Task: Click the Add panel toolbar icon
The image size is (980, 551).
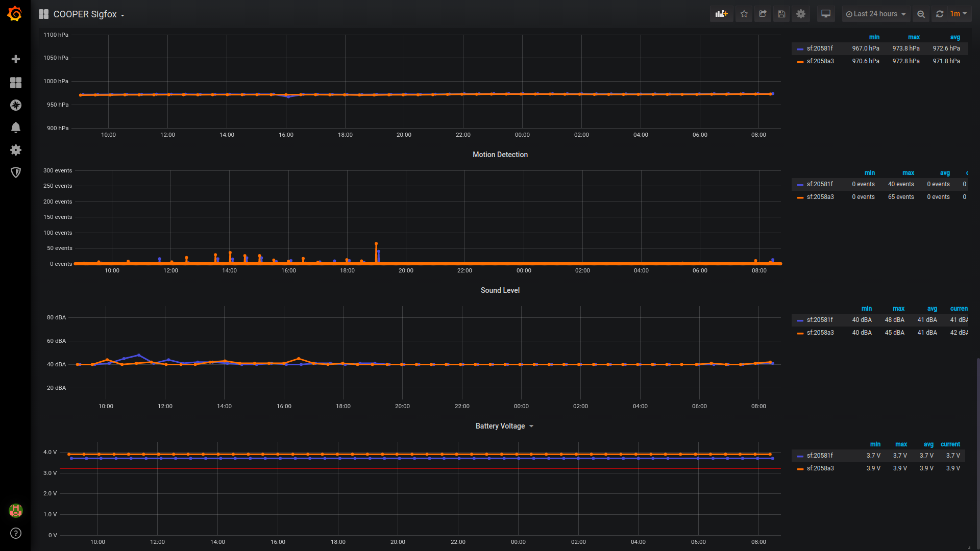Action: [721, 14]
